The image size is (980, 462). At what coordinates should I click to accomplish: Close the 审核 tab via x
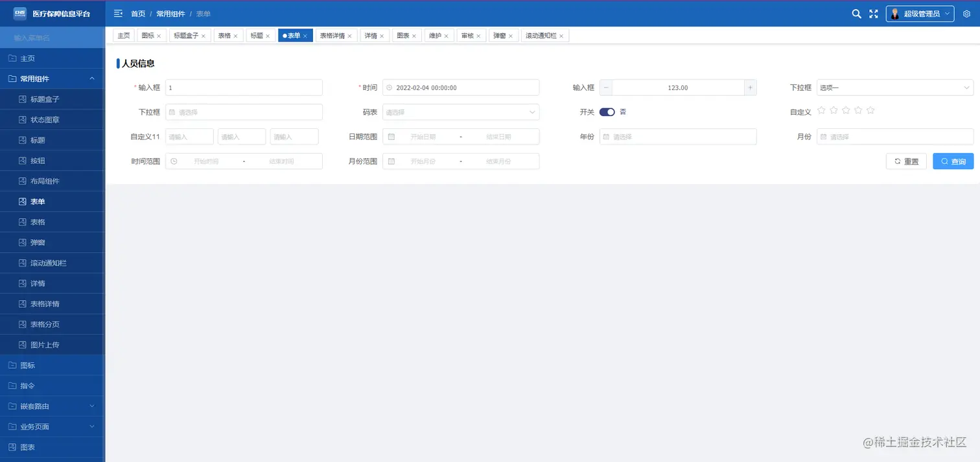pyautogui.click(x=478, y=36)
